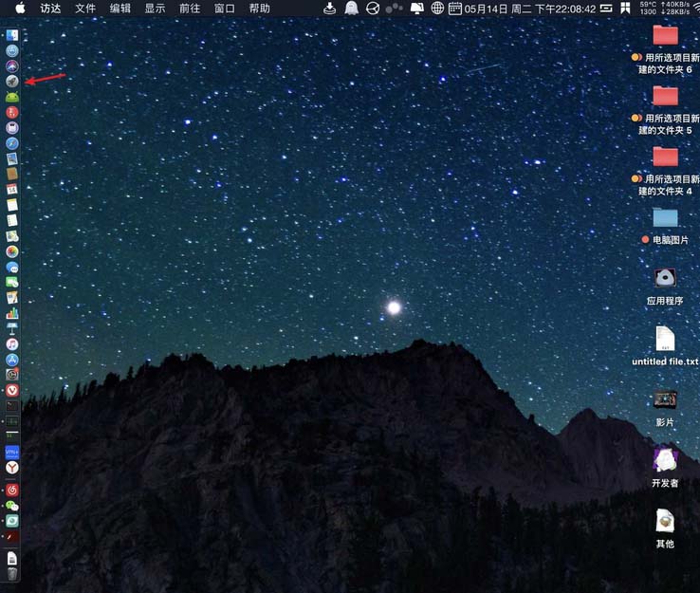This screenshot has height=593, width=700.
Task: Open macOS Siri purple icon in dock
Action: (12, 66)
